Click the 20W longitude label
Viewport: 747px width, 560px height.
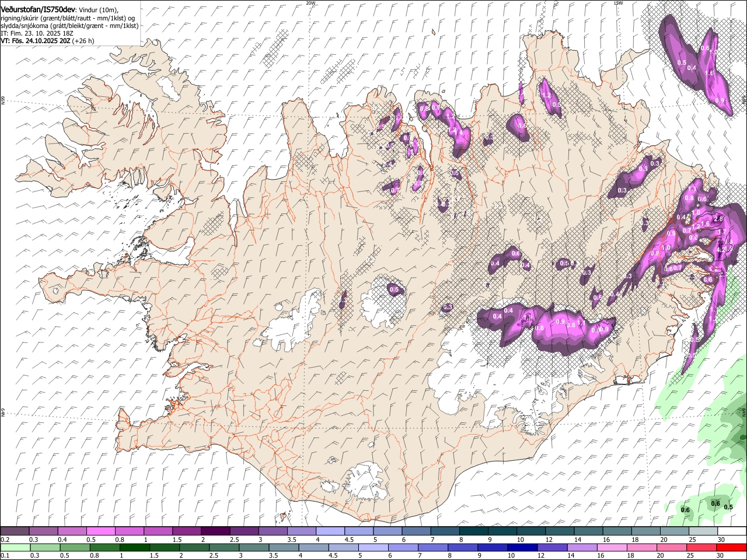(x=310, y=3)
